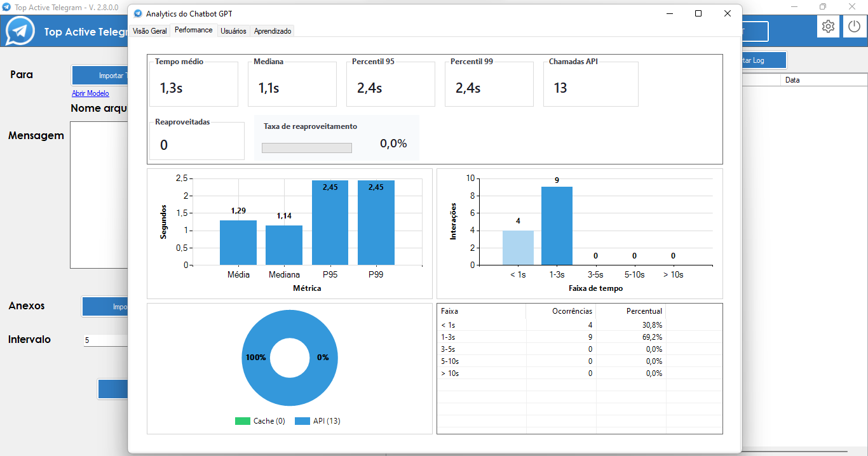Click the green Cache legend swatch
Screen dimensions: 868x456
tap(243, 421)
